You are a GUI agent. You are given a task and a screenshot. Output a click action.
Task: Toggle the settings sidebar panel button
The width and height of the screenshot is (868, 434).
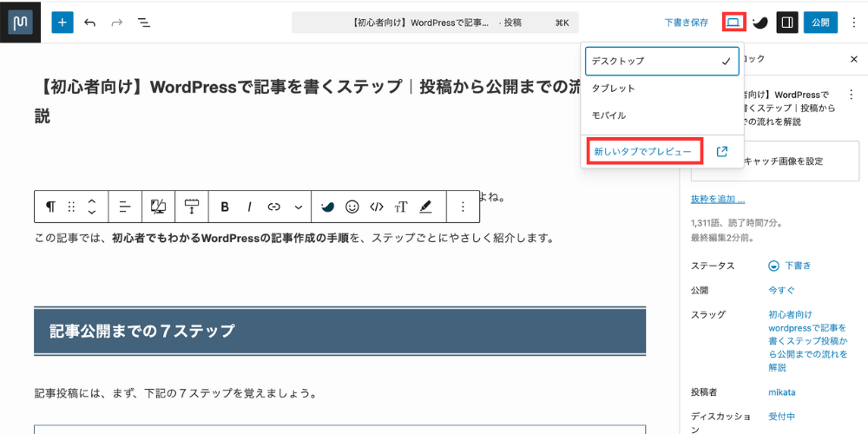787,23
